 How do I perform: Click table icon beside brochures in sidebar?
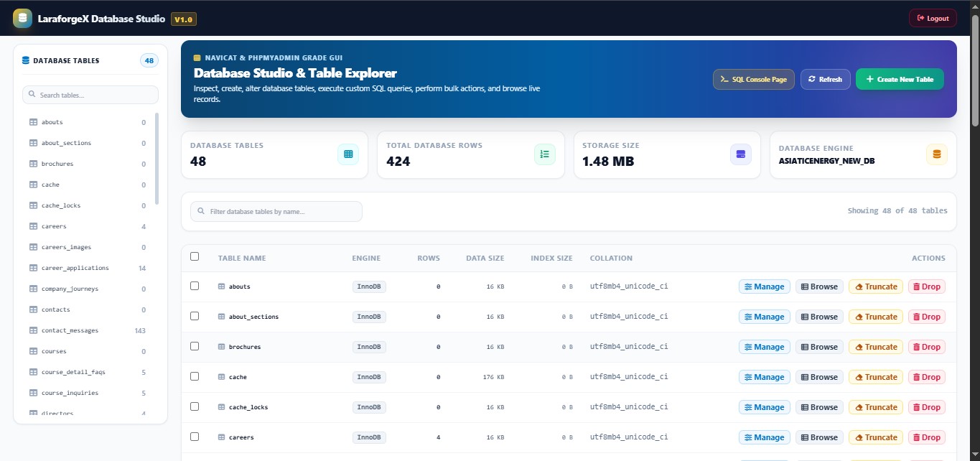point(33,164)
